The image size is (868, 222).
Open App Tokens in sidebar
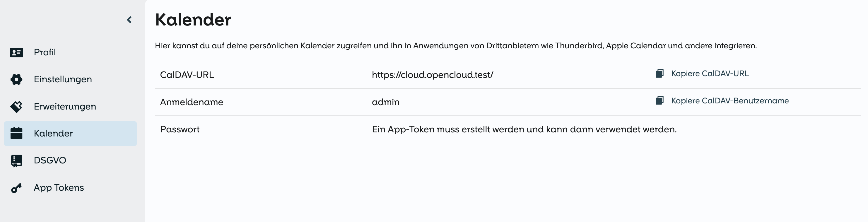point(59,188)
